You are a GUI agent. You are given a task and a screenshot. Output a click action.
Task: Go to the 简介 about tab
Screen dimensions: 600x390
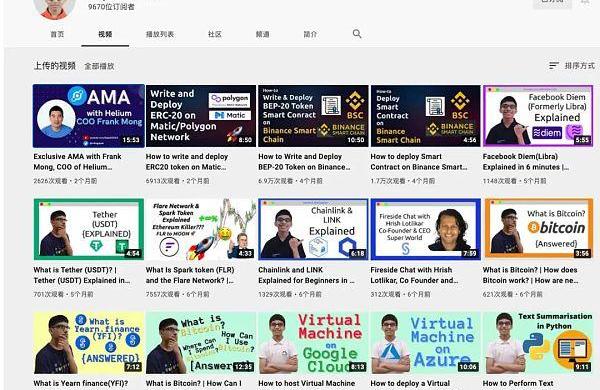click(310, 34)
